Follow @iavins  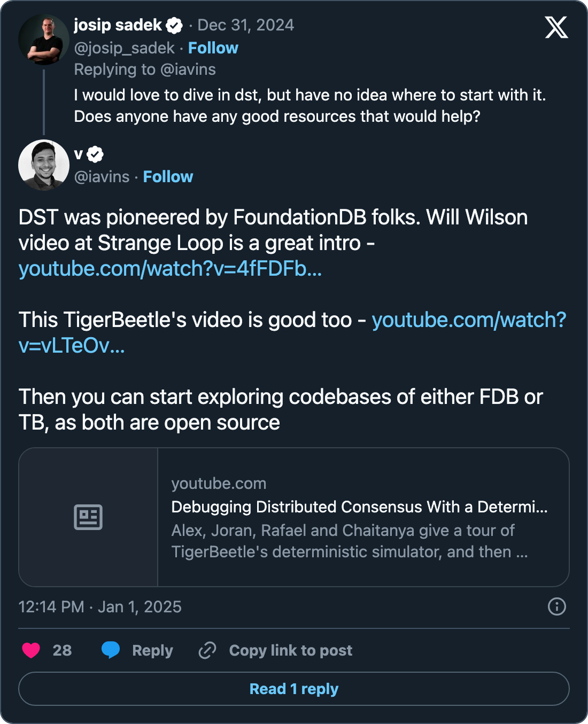tap(168, 177)
